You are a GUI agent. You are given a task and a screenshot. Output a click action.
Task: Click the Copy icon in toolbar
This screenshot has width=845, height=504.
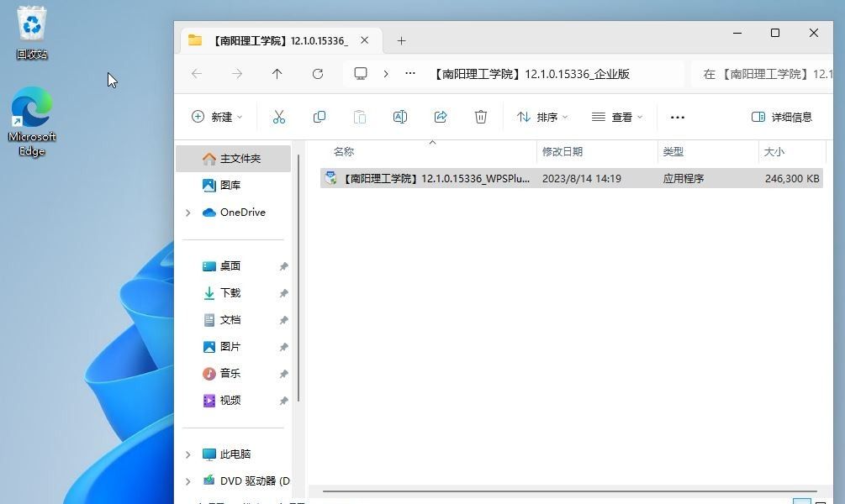point(319,117)
